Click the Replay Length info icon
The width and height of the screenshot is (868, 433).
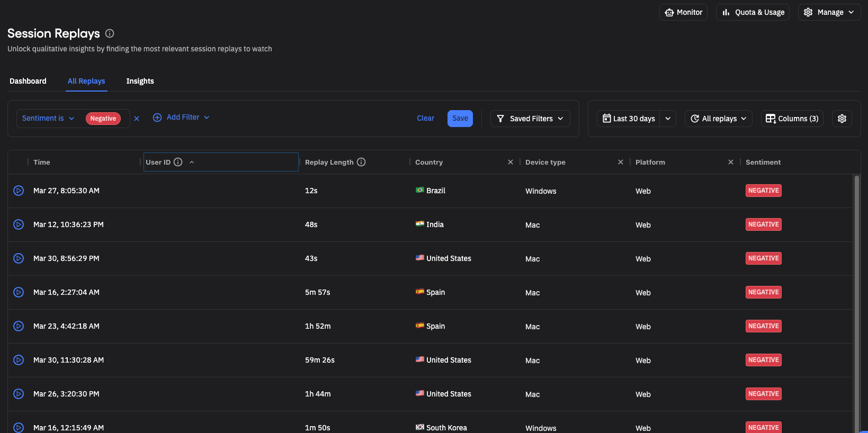tap(361, 162)
